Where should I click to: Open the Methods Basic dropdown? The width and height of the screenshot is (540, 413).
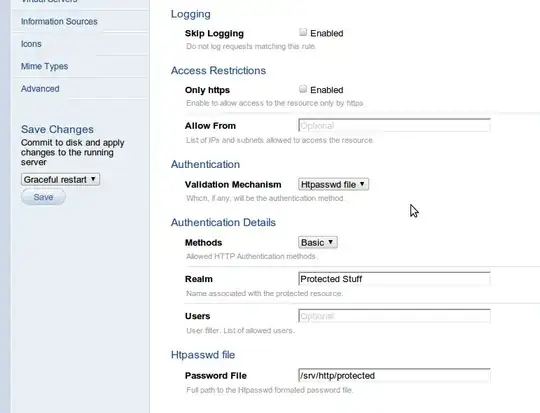(318, 242)
